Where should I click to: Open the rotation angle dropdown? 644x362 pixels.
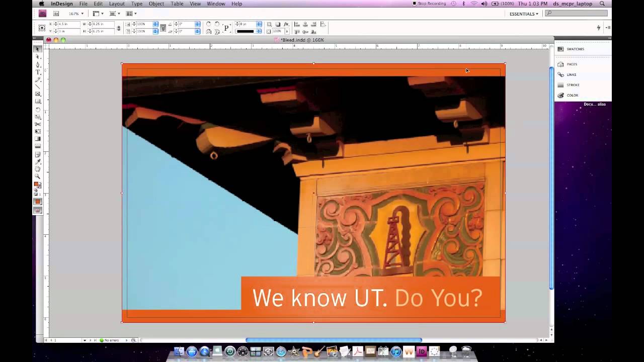(197, 24)
